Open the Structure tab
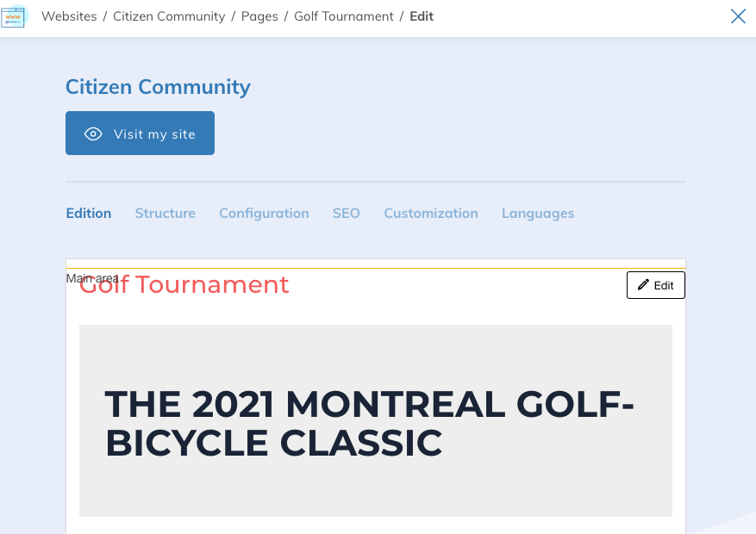756x534 pixels. pos(165,214)
